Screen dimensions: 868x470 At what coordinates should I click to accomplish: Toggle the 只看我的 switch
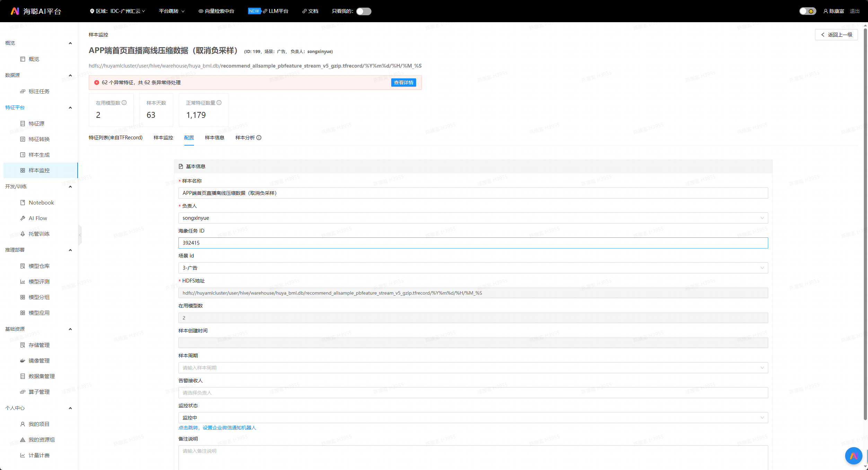click(363, 11)
